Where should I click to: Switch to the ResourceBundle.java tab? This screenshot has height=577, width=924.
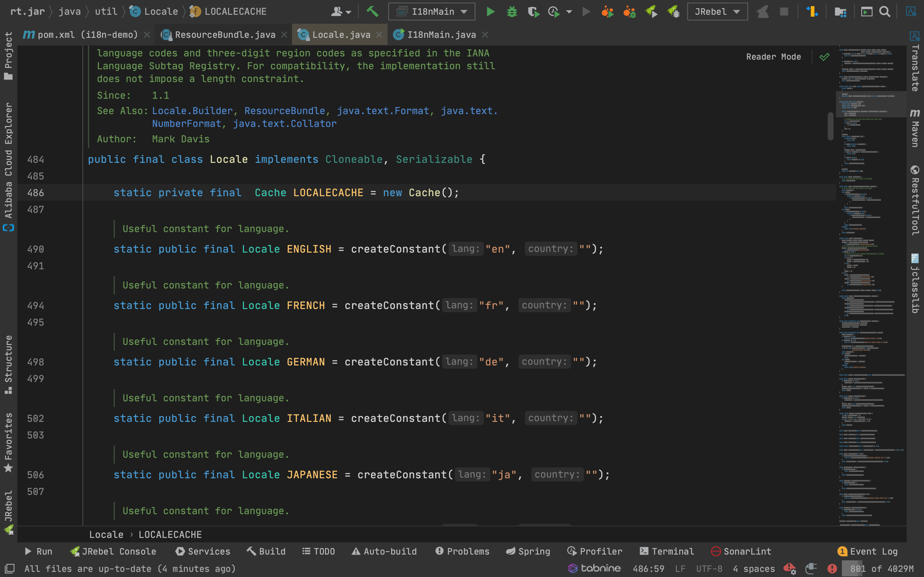(x=225, y=35)
